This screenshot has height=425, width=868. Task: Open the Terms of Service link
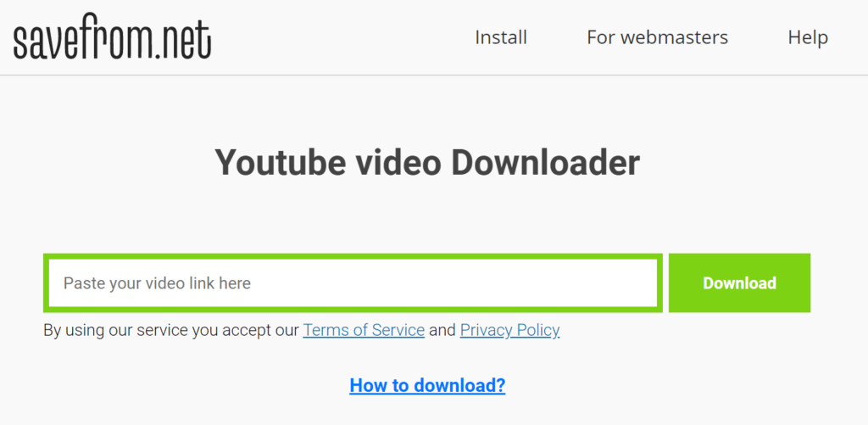364,330
